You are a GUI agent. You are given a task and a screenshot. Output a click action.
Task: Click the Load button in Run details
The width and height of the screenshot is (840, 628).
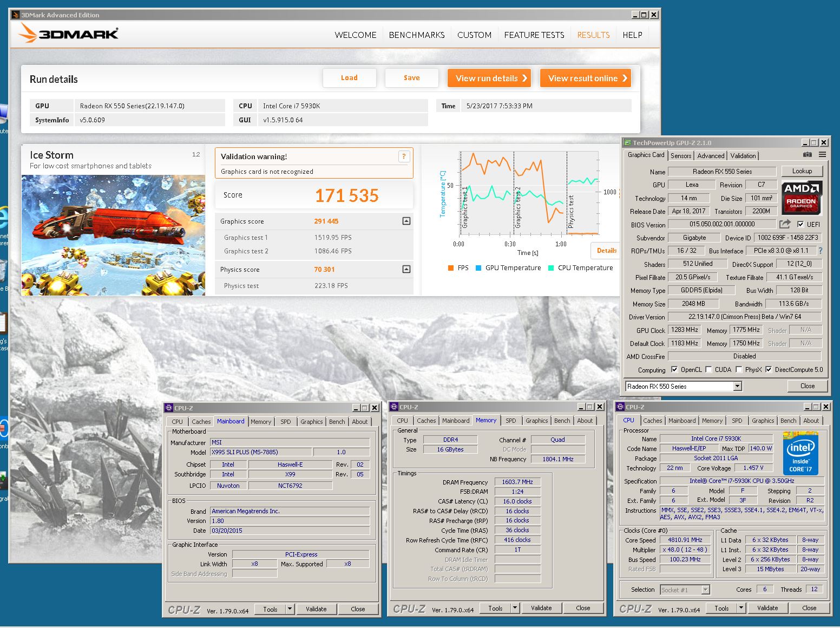point(349,78)
